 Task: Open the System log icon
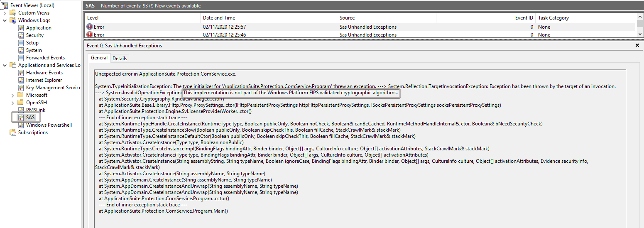(21, 50)
